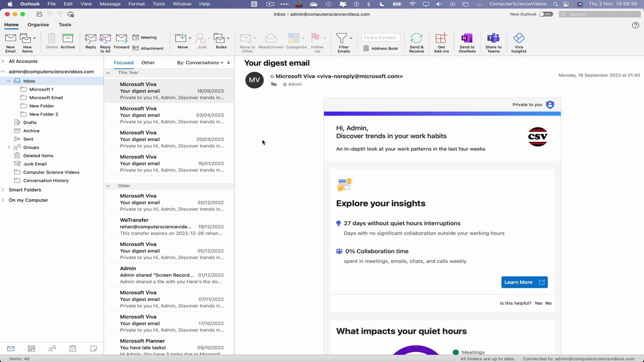644x362 pixels.
Task: Open the Address Book
Action: 380,48
